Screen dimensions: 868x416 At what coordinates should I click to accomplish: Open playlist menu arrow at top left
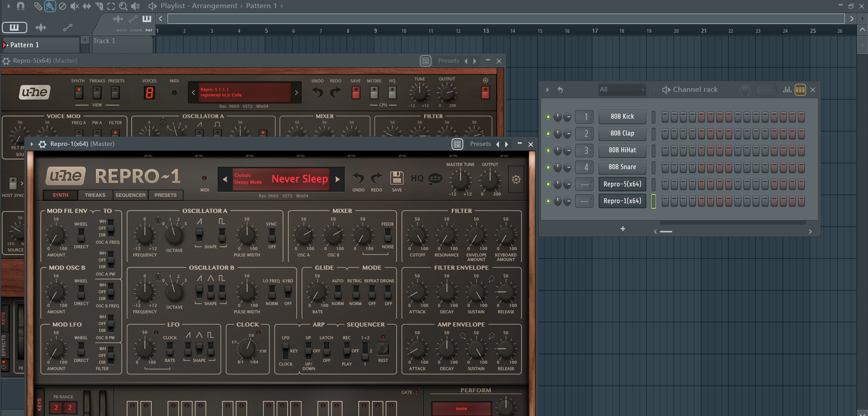click(9, 6)
